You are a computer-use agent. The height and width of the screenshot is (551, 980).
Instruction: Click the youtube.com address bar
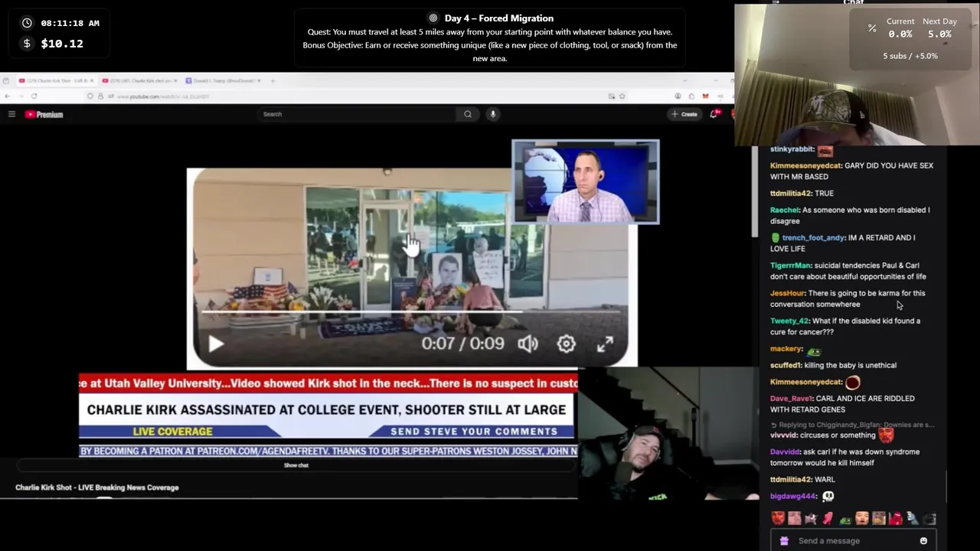click(345, 96)
